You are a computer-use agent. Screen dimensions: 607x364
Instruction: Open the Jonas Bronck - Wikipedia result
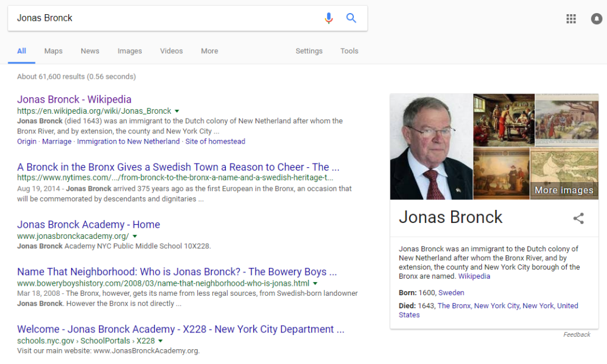74,100
